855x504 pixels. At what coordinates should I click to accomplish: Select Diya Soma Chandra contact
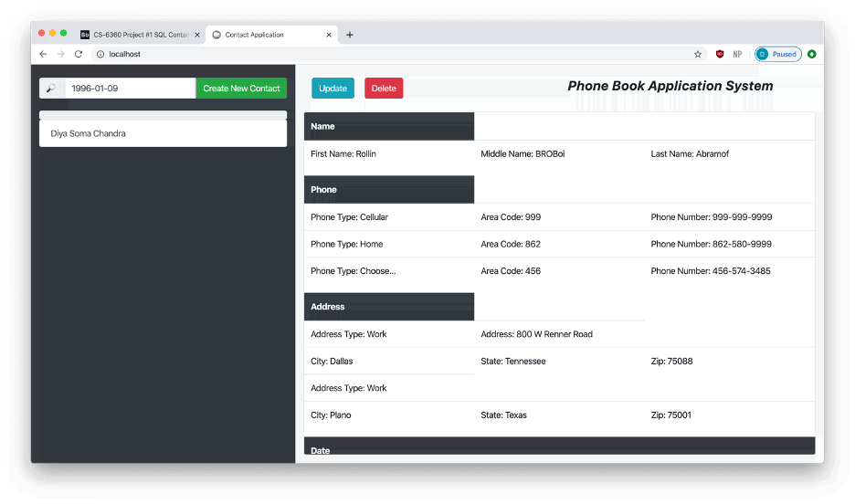click(163, 133)
